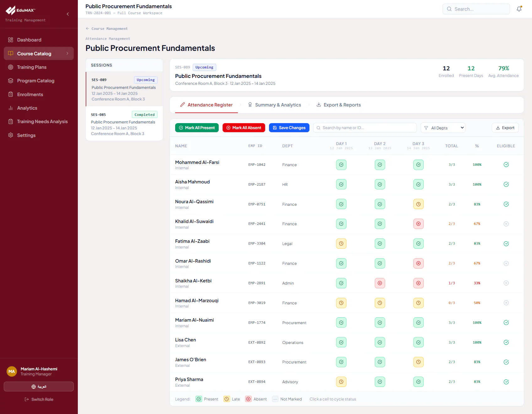The width and height of the screenshot is (532, 414).
Task: Click the eligible icon for Lisa Chen
Action: (x=506, y=342)
